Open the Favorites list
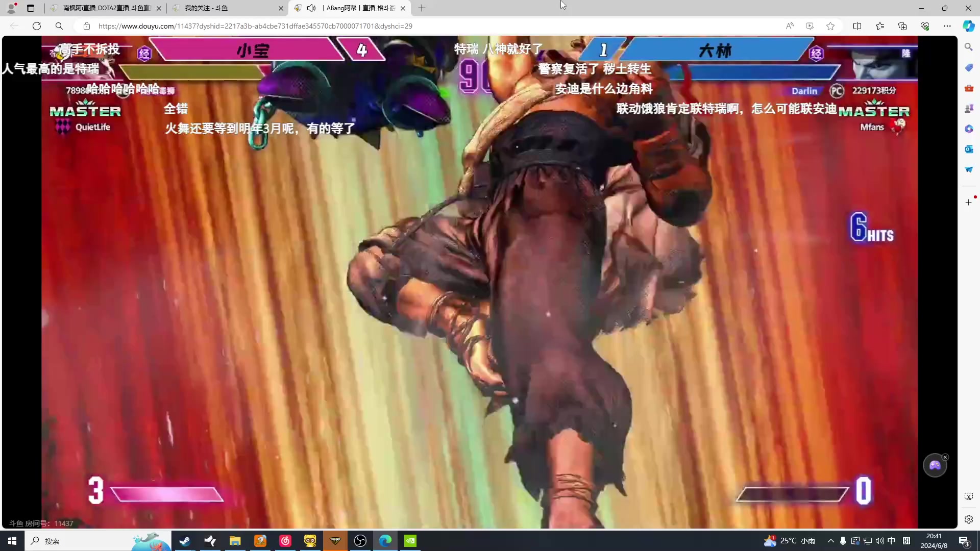Image resolution: width=980 pixels, height=551 pixels. (x=880, y=26)
